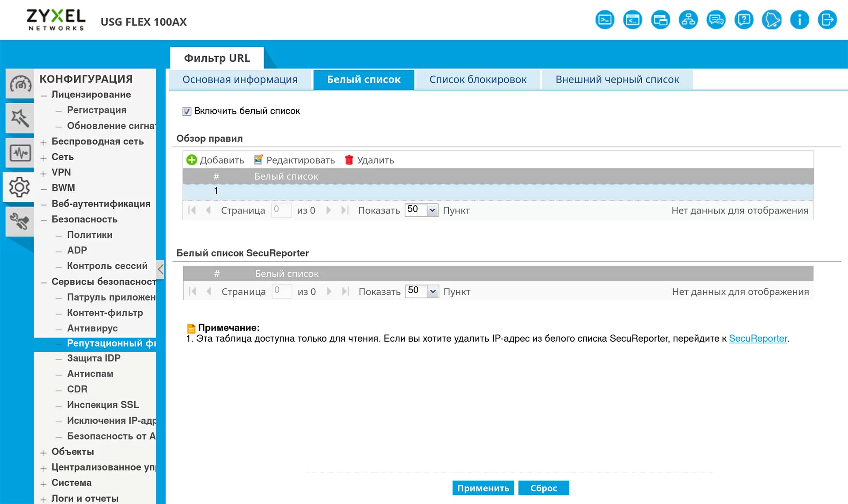848x504 pixels.
Task: Open Антиспам in the menu
Action: coord(90,373)
